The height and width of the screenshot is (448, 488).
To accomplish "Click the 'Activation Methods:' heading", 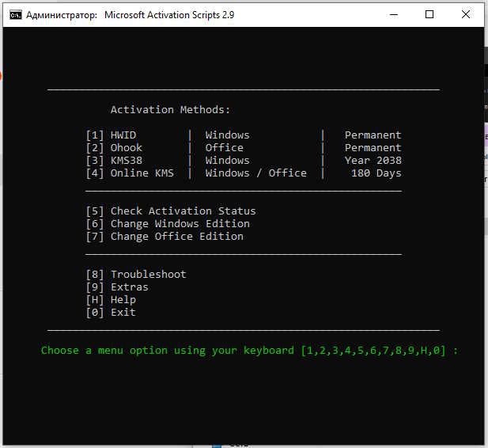I will tap(170, 110).
